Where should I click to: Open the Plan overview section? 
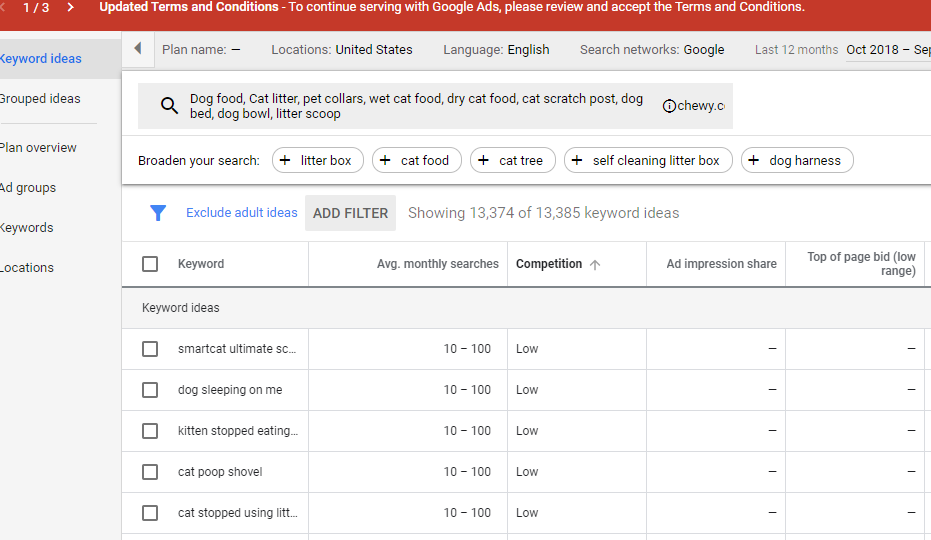point(38,147)
